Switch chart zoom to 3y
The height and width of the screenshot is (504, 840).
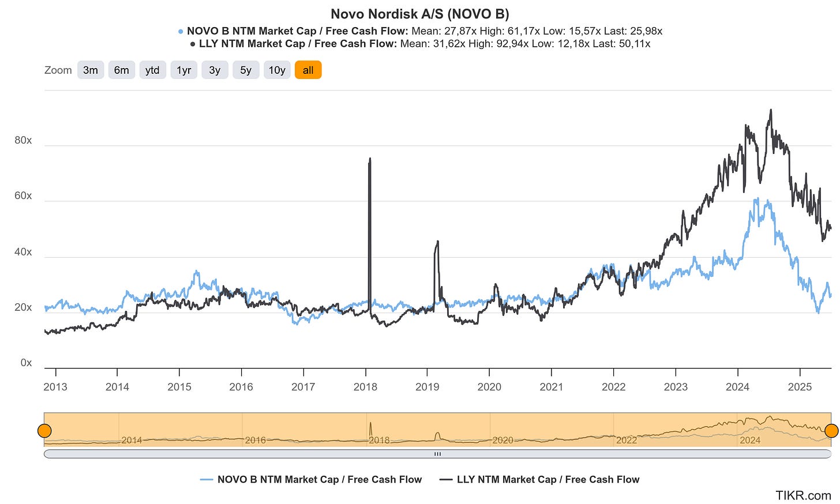point(215,70)
